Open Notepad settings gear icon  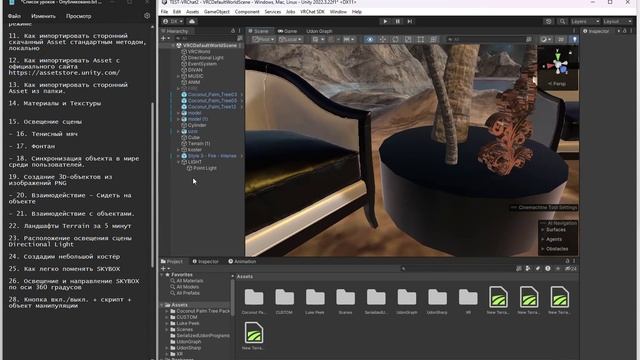tap(147, 16)
